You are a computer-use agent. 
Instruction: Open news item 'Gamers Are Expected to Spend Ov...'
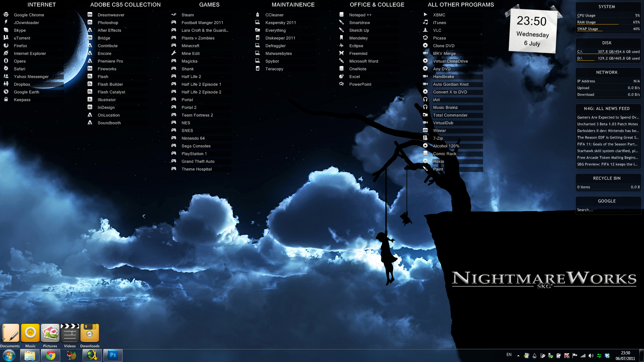608,117
